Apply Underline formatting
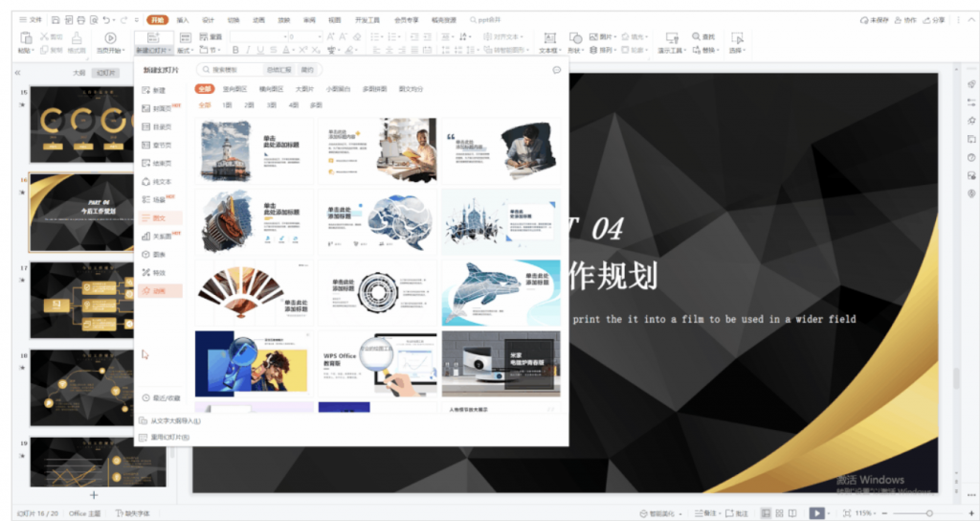 [x=260, y=50]
